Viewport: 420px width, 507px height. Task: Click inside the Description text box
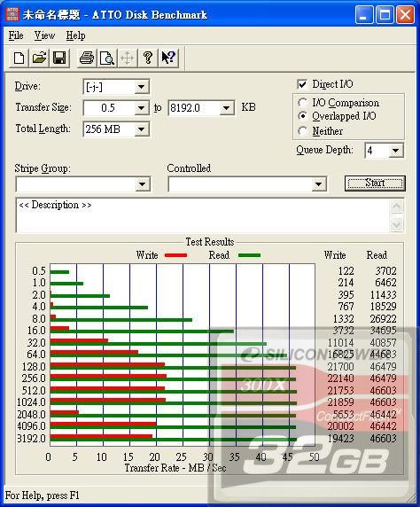(203, 215)
